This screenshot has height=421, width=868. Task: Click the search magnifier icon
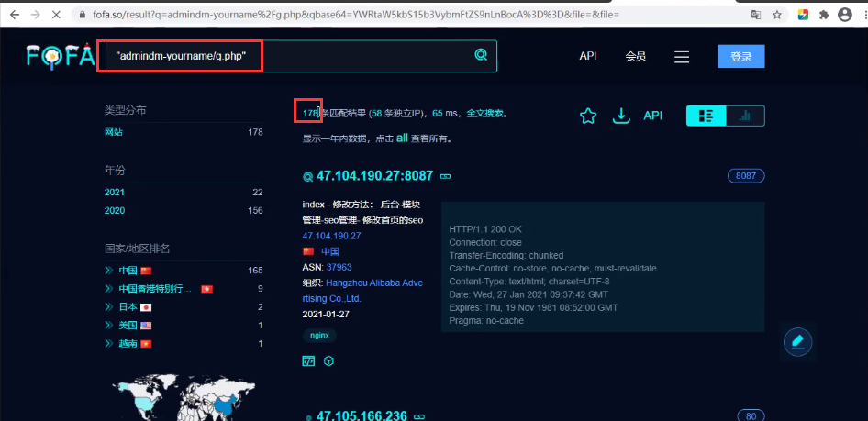pos(480,56)
